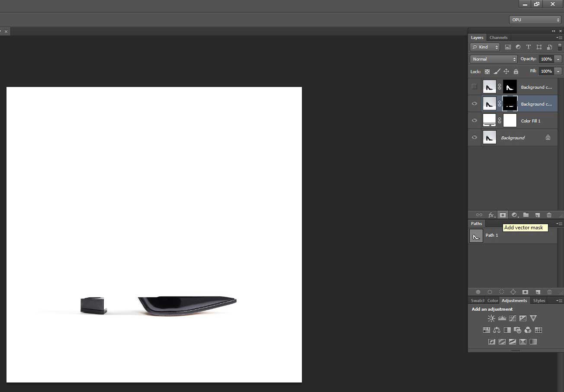Delete layer using the trash icon
The image size is (564, 392).
pyautogui.click(x=549, y=215)
